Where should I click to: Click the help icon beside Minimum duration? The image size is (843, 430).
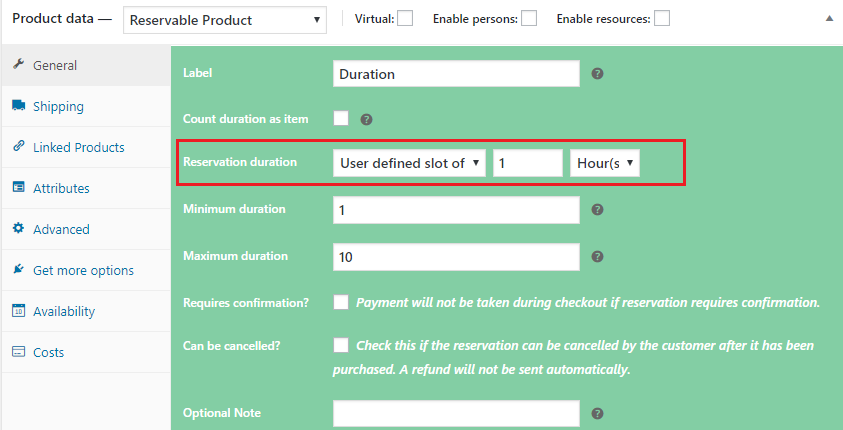(597, 210)
